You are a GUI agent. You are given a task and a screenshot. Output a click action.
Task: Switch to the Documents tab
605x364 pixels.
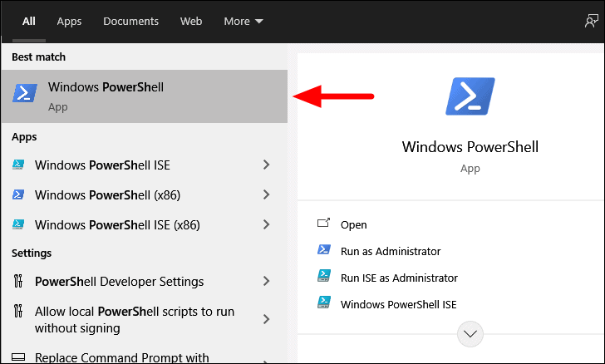[x=130, y=22]
